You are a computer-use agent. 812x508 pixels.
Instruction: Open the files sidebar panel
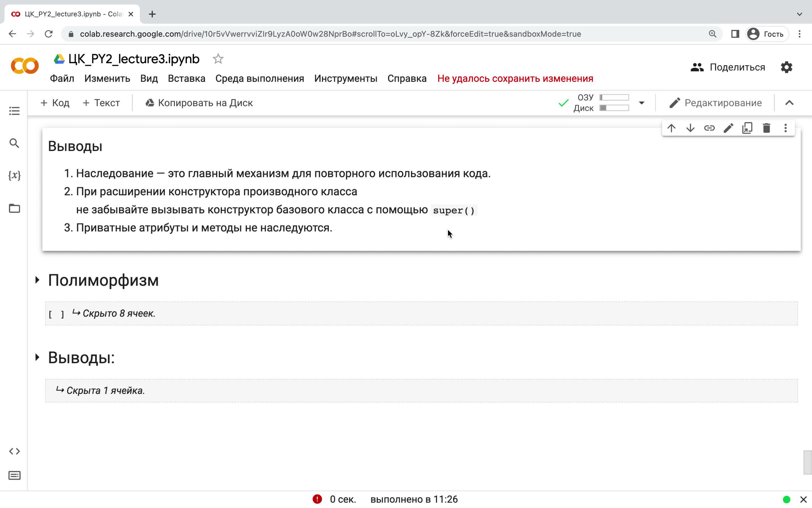point(14,208)
